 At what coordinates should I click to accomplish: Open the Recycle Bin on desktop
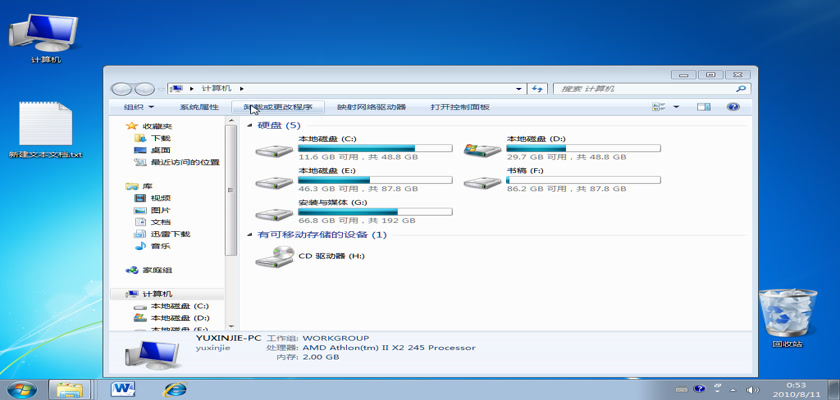click(x=786, y=312)
